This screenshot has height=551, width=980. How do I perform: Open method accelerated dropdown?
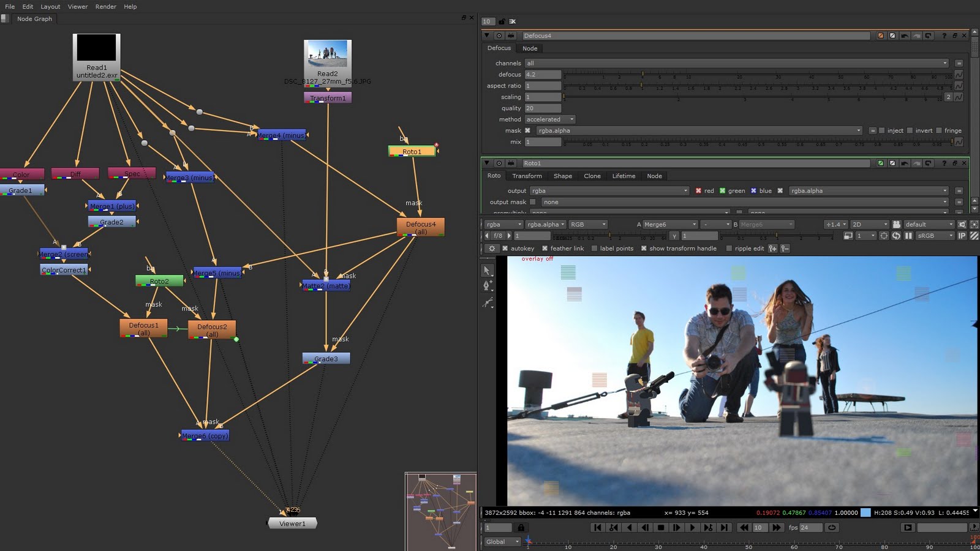[550, 119]
